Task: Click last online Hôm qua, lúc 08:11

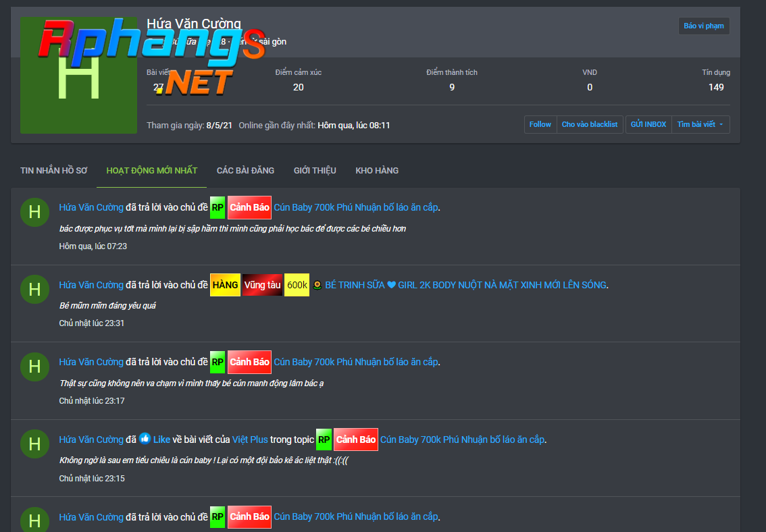Action: (x=354, y=126)
